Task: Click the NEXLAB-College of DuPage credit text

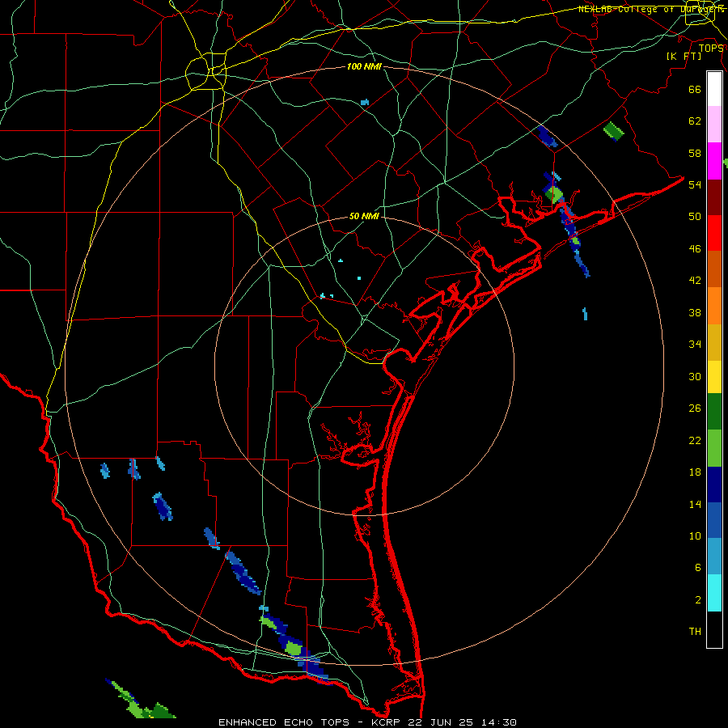Action: pyautogui.click(x=651, y=9)
